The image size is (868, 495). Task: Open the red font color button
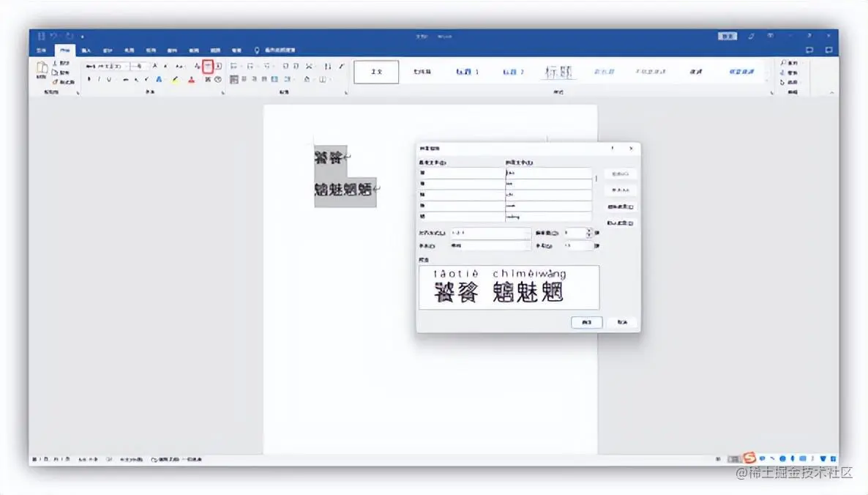coord(191,79)
